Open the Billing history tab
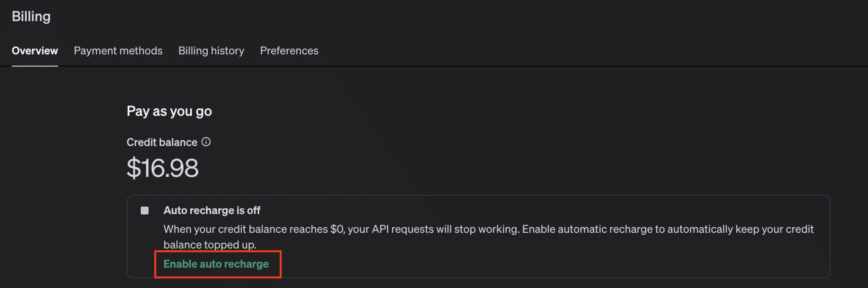The image size is (868, 288). click(x=211, y=51)
